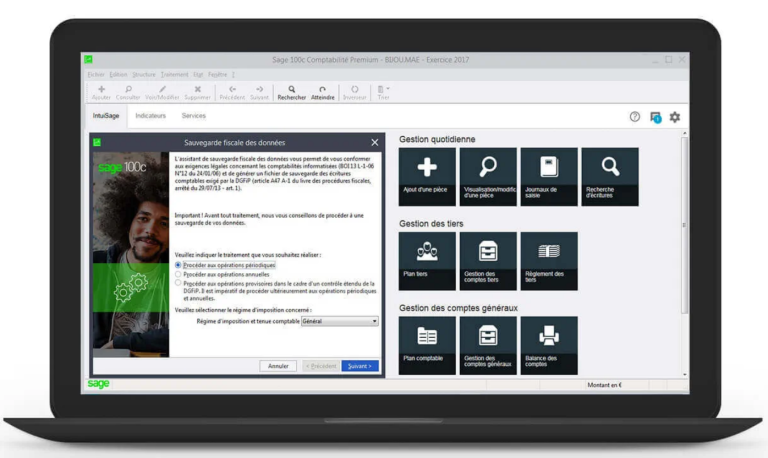Select 'Procéder aux opérations périodiques' radio button
The height and width of the screenshot is (458, 768).
tap(179, 265)
